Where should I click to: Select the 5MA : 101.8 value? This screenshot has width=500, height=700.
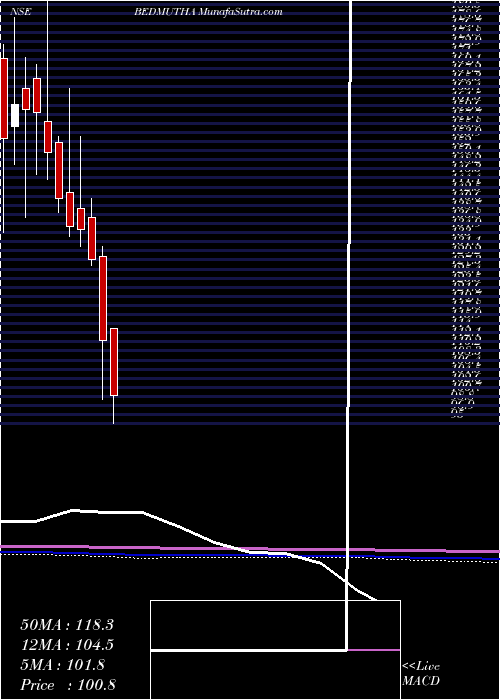point(62,665)
